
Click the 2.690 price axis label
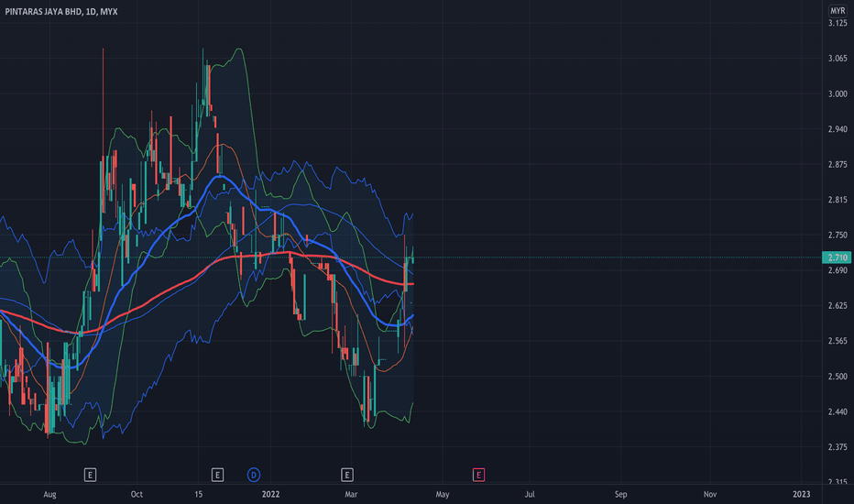point(838,270)
